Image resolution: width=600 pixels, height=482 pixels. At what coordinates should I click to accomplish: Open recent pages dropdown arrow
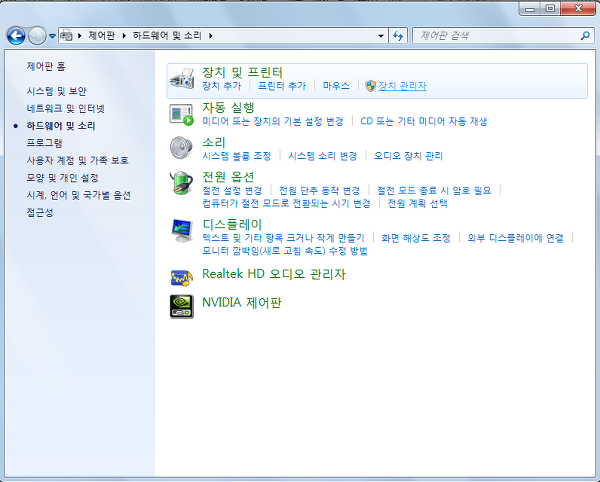coord(52,36)
